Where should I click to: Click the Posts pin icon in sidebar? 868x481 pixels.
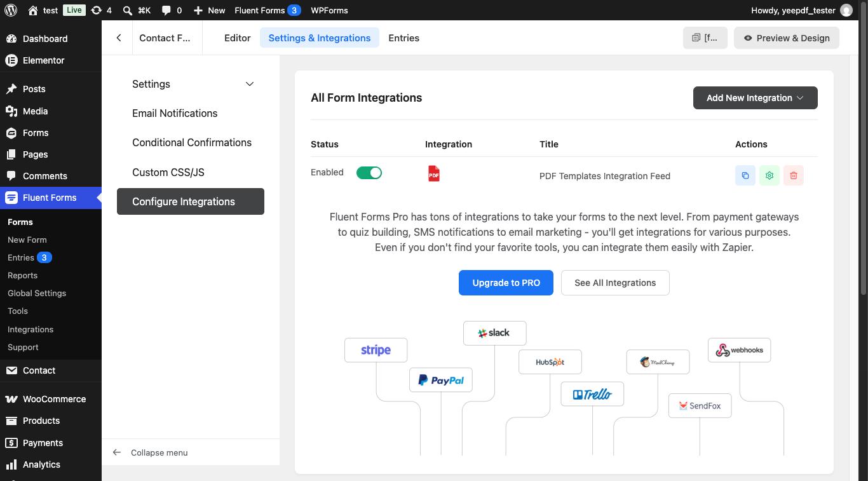[x=11, y=89]
